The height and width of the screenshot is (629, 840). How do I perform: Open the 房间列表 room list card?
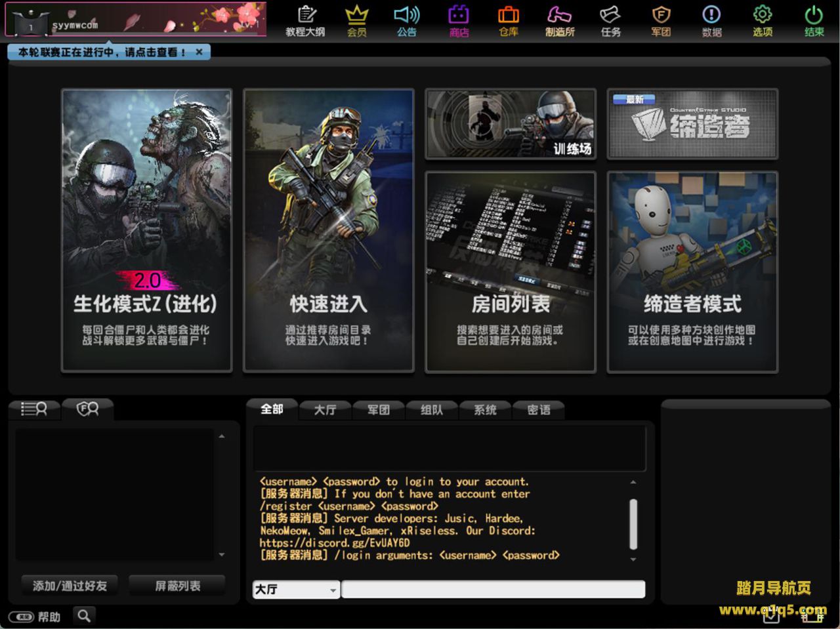point(510,272)
